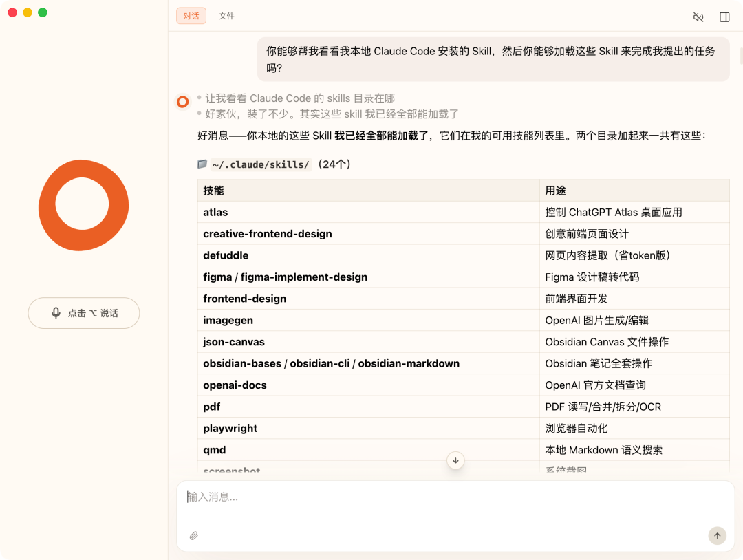Send message with the up-arrow icon
This screenshot has width=743, height=560.
click(717, 535)
